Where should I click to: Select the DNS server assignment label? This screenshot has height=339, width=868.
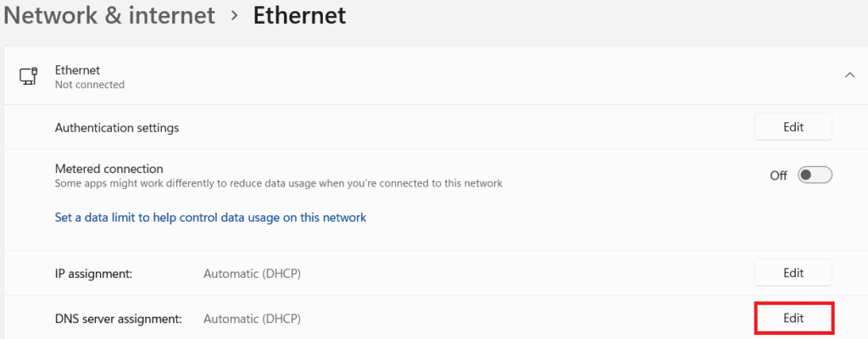point(119,319)
